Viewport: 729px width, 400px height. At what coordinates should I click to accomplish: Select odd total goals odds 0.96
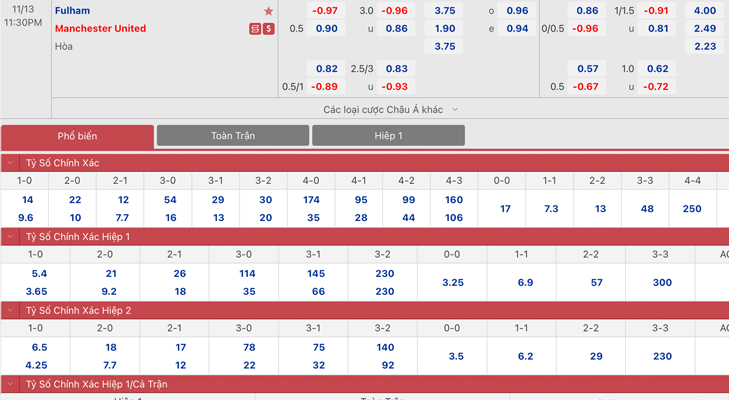[x=517, y=11]
